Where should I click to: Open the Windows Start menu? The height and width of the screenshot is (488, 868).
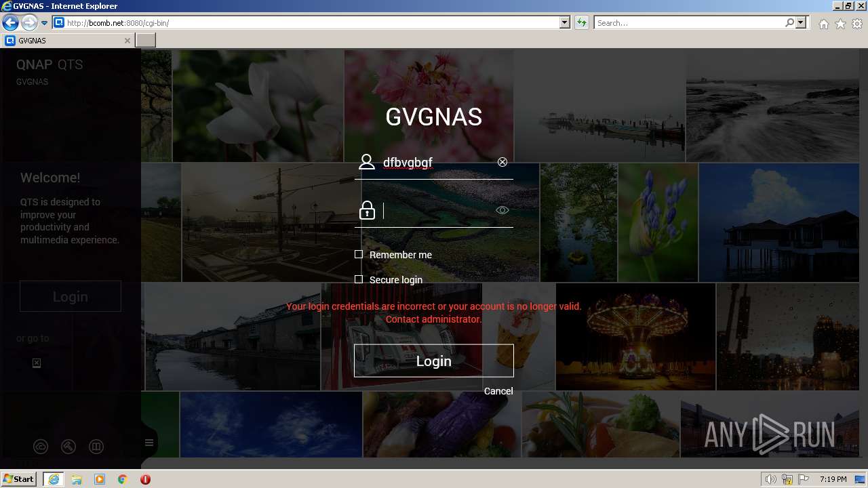[x=19, y=479]
